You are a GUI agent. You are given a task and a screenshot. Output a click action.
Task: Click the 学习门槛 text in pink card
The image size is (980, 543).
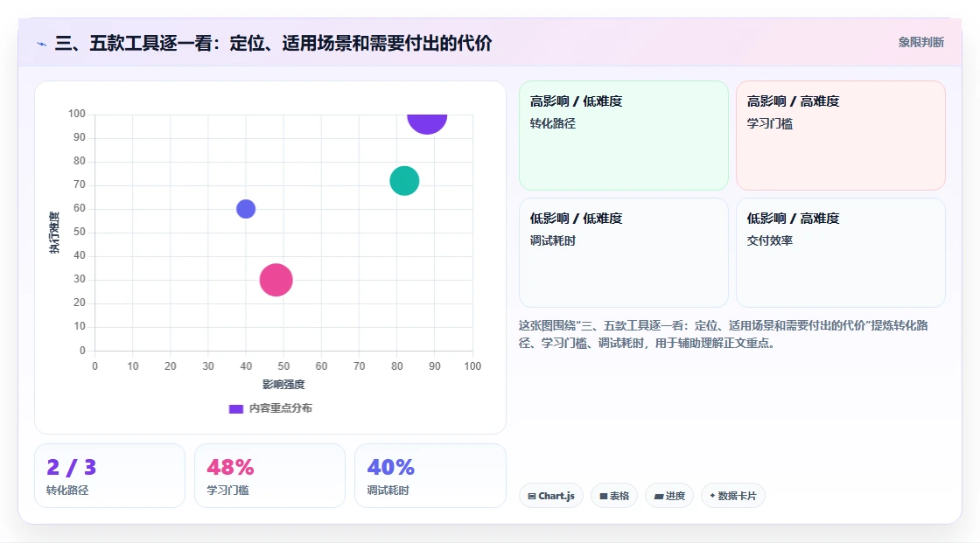[x=769, y=123]
